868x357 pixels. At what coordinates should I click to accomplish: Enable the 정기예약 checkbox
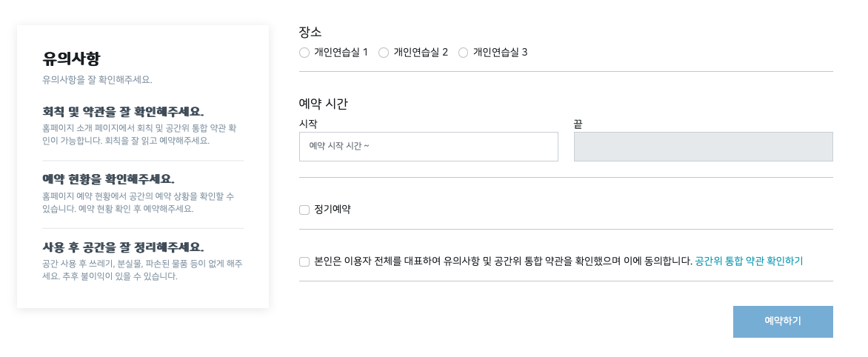click(x=304, y=210)
